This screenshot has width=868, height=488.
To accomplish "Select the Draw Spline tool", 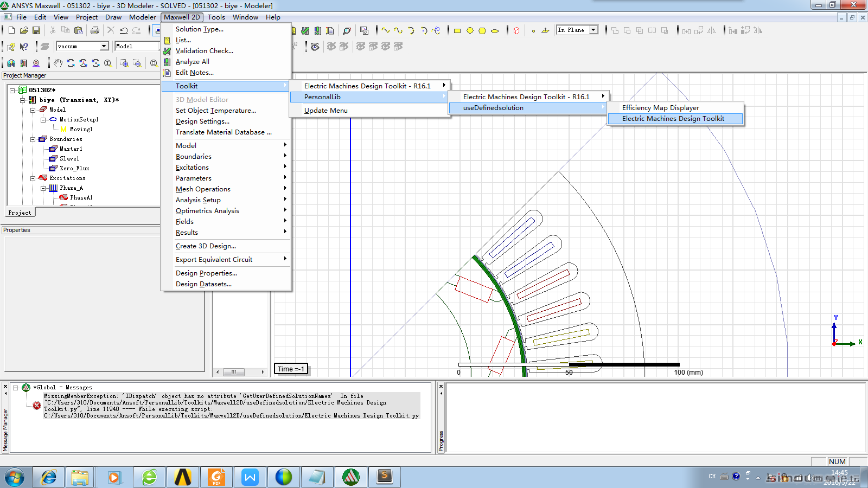I will click(398, 31).
